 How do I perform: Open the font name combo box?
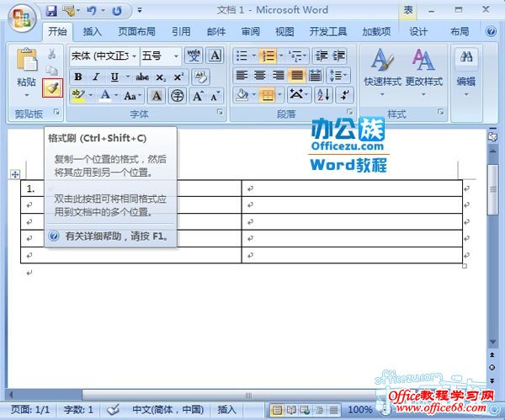pyautogui.click(x=104, y=56)
